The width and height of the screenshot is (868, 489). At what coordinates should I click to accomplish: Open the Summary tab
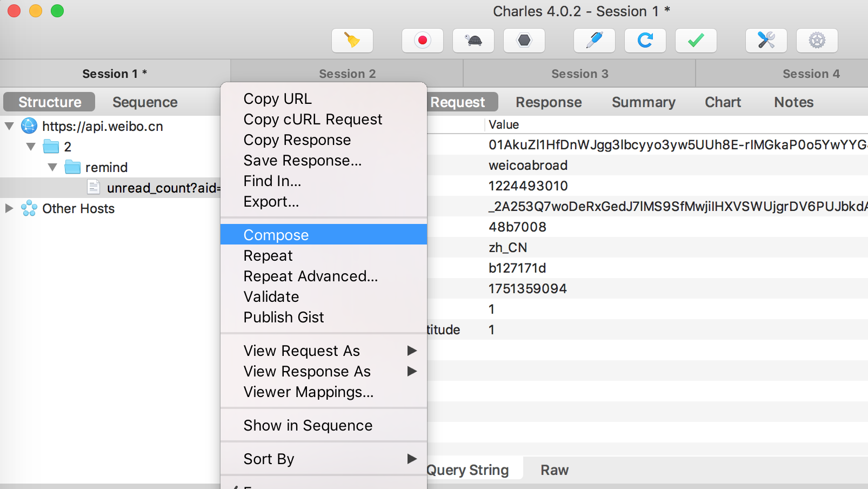point(643,102)
